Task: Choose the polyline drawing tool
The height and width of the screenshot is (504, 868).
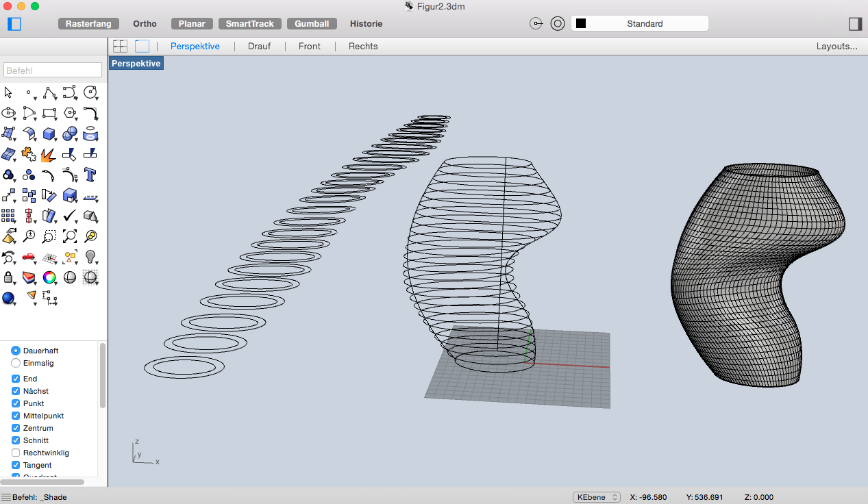Action: 49,92
